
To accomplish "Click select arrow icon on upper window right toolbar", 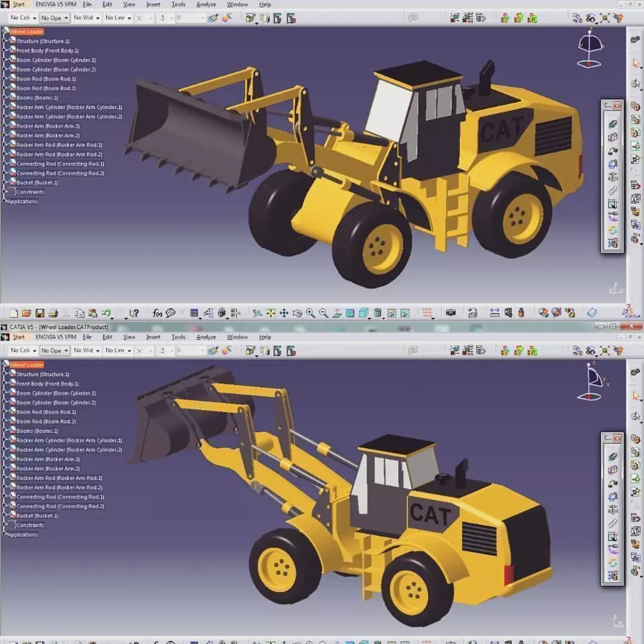I will (636, 63).
